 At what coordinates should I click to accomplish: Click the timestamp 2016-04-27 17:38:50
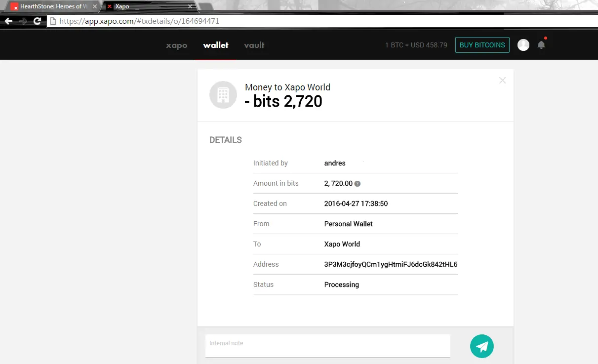[x=356, y=203]
